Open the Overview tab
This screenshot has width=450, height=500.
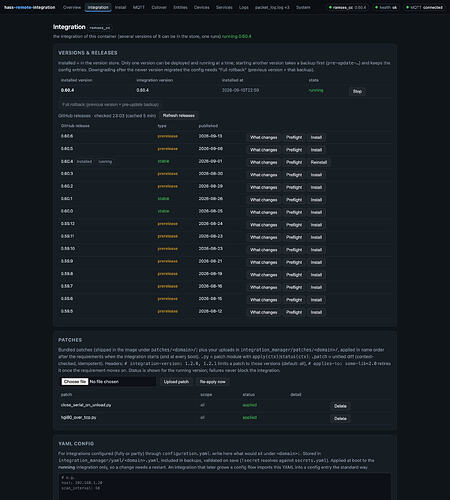click(x=72, y=7)
